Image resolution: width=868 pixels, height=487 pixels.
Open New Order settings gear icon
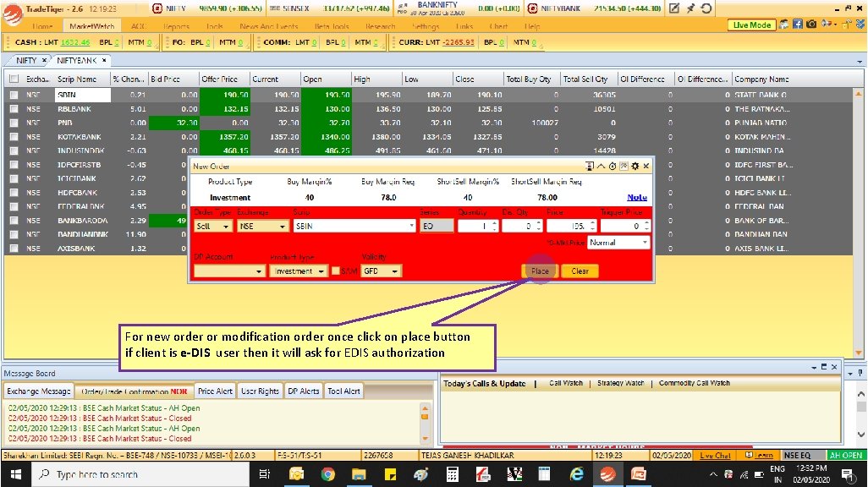pos(635,166)
